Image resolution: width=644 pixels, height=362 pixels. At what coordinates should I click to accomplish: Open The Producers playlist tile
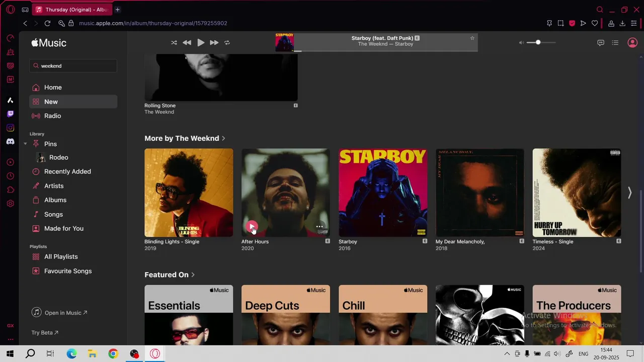pos(577,315)
